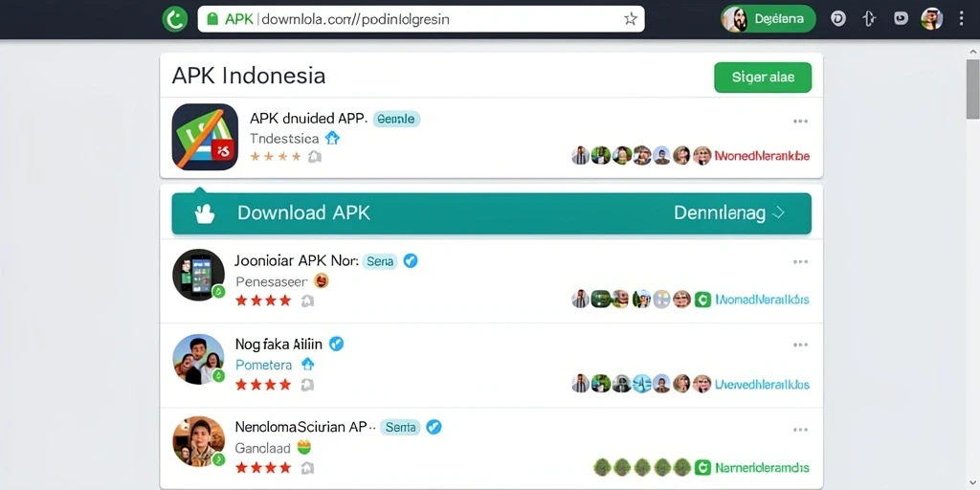The image size is (980, 490).
Task: Click star rating under Tndestsiea
Action: pos(277,157)
